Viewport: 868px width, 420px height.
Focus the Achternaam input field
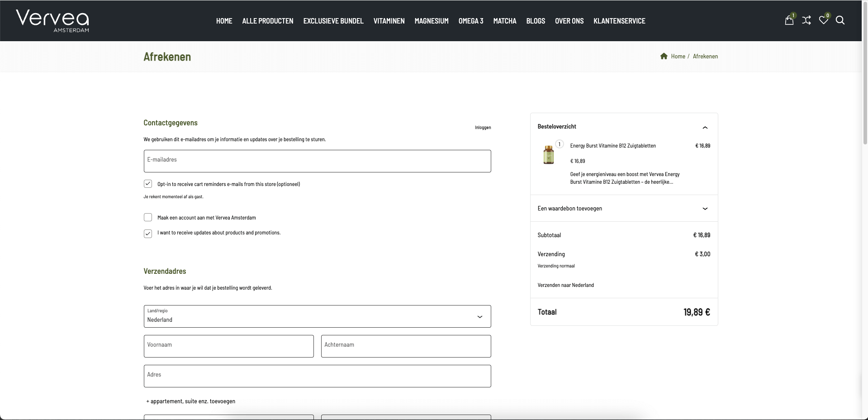406,346
